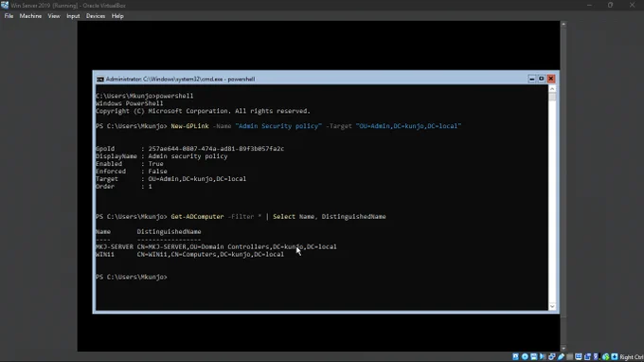Click the Get-ADComputer command text
The height and width of the screenshot is (362, 644).
(x=197, y=217)
